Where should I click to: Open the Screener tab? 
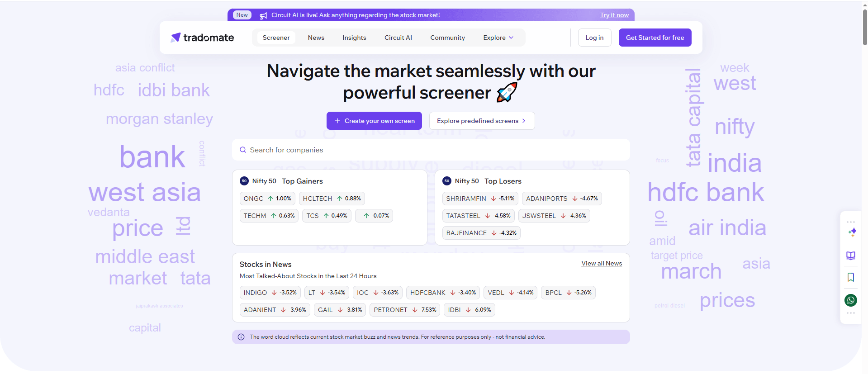(x=276, y=38)
